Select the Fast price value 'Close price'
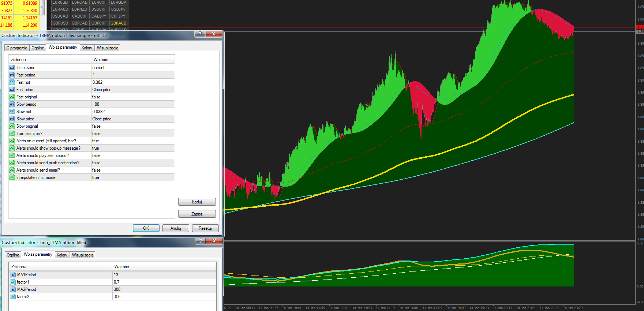644x311 pixels. [102, 90]
